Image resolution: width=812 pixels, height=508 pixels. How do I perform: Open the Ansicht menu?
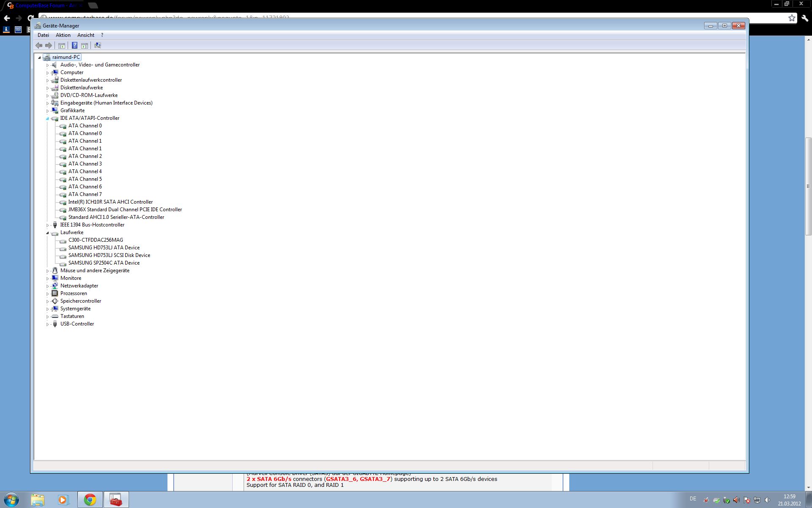click(85, 35)
